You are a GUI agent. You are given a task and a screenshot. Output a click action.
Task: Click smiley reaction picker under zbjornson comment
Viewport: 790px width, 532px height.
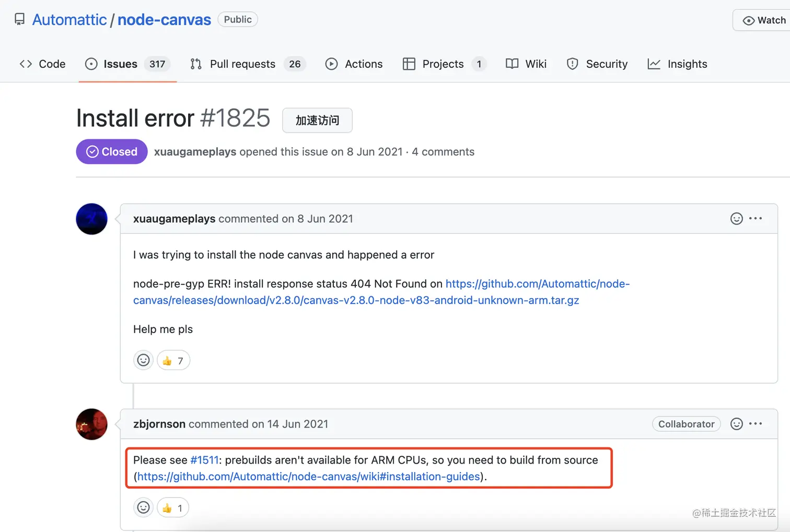point(143,507)
